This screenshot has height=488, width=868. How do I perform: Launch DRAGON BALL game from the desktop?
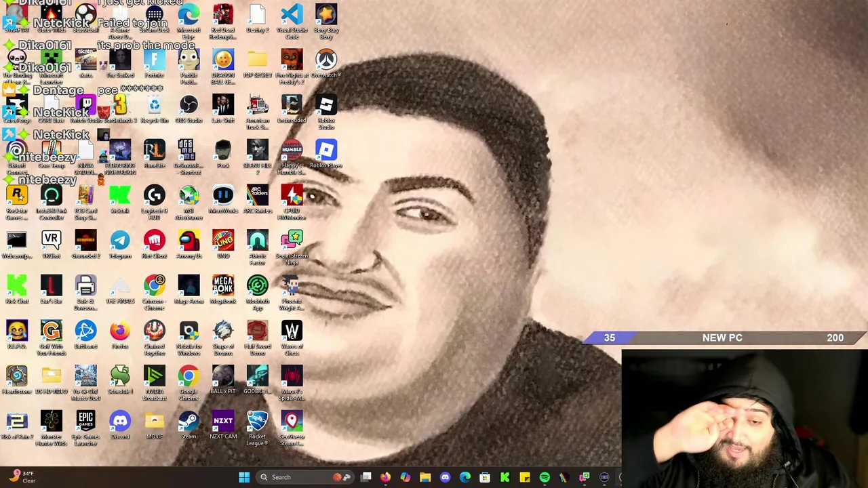point(223,66)
